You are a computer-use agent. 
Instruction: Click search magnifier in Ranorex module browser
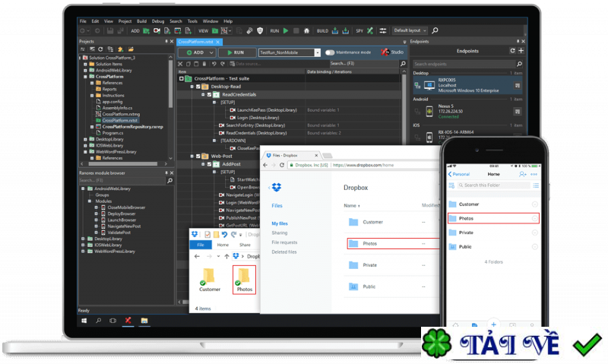coord(169,181)
